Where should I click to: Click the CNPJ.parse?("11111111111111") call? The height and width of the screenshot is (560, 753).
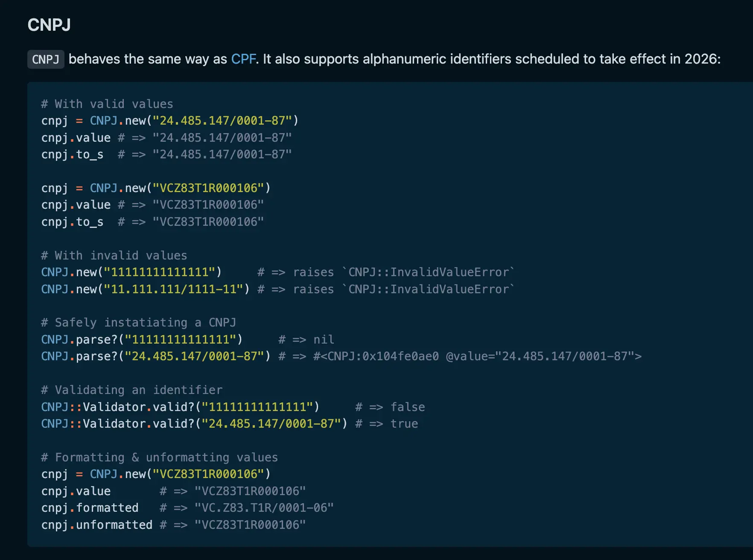[142, 340]
